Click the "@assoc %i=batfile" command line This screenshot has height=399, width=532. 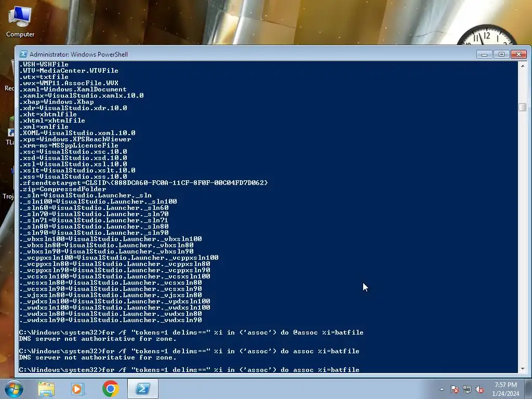pyautogui.click(x=191, y=332)
